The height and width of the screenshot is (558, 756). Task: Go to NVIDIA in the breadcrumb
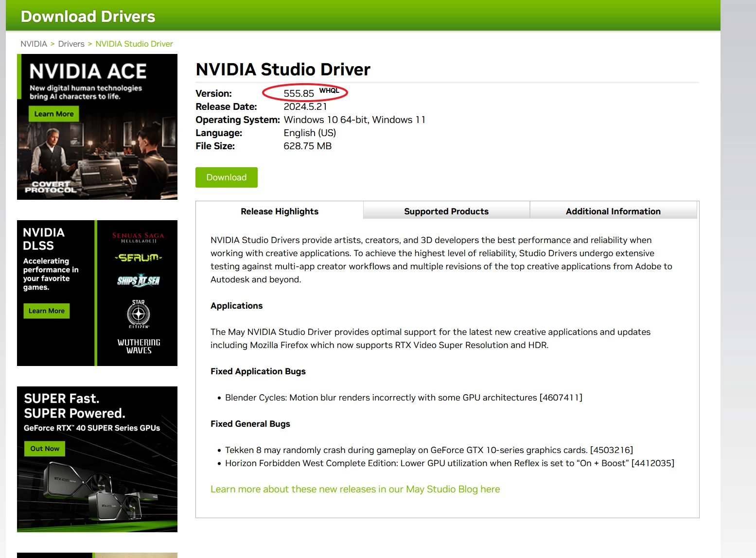tap(34, 44)
